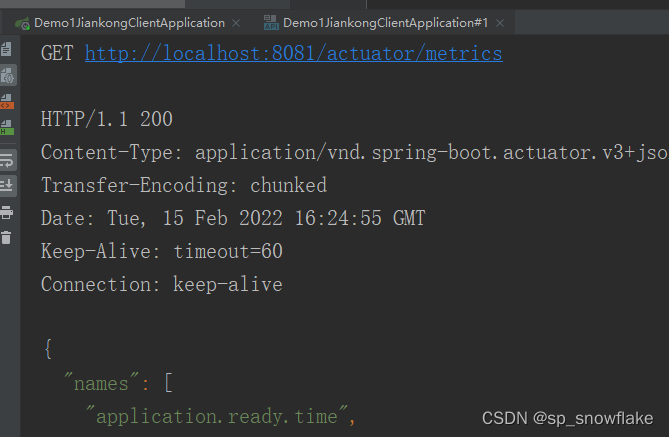Screen dimensions: 669x437
Task: Click the HTTP/1.1 200 status line
Action: (107, 119)
